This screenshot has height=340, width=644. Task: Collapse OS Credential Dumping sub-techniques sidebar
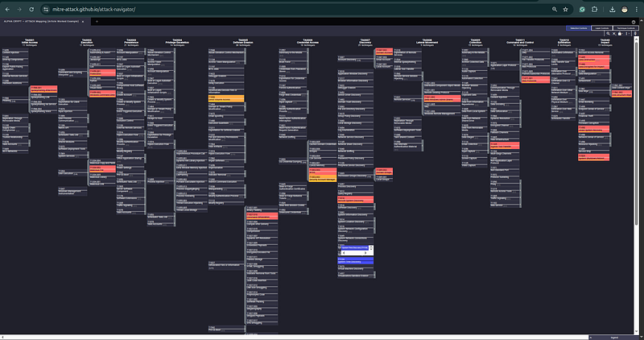308,161
